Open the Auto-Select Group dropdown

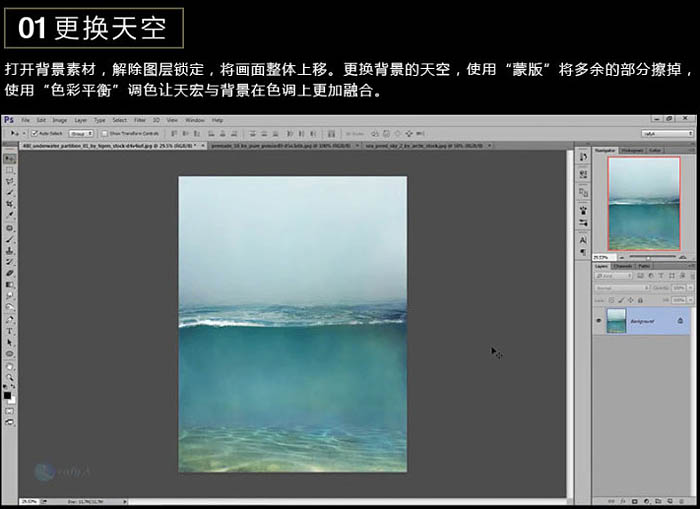(x=81, y=133)
